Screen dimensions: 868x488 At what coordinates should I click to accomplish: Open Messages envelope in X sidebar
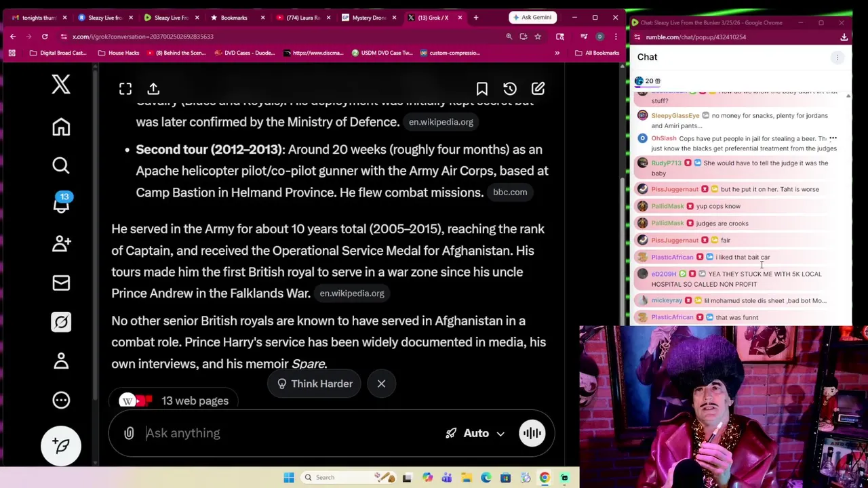tap(61, 283)
